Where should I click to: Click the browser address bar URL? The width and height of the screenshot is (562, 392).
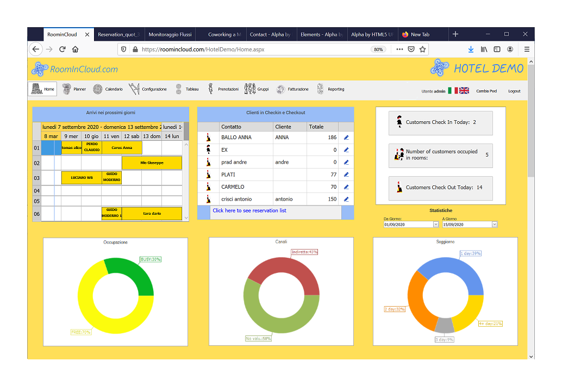[x=245, y=49]
